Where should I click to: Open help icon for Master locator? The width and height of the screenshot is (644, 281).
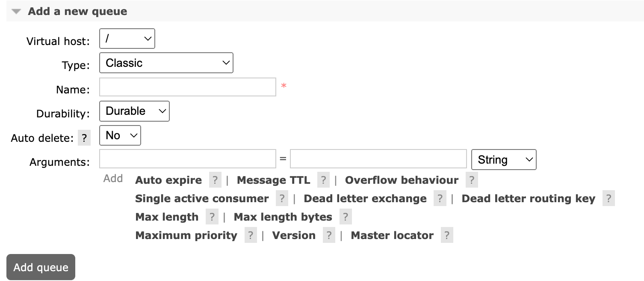[x=447, y=236]
